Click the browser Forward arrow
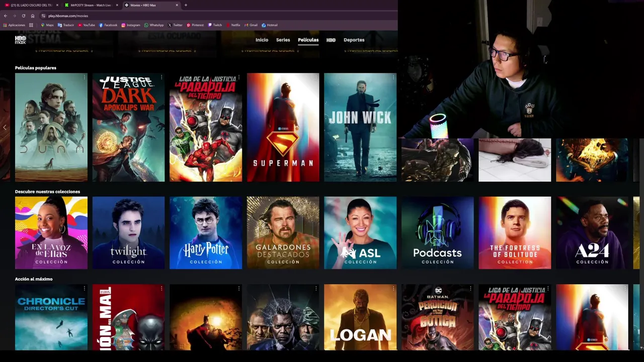 click(14, 16)
